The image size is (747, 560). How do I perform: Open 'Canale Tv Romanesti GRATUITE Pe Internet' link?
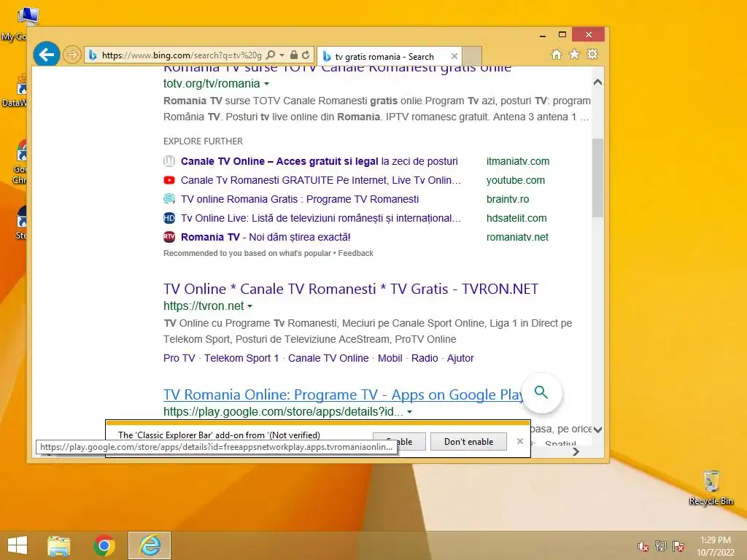click(321, 181)
